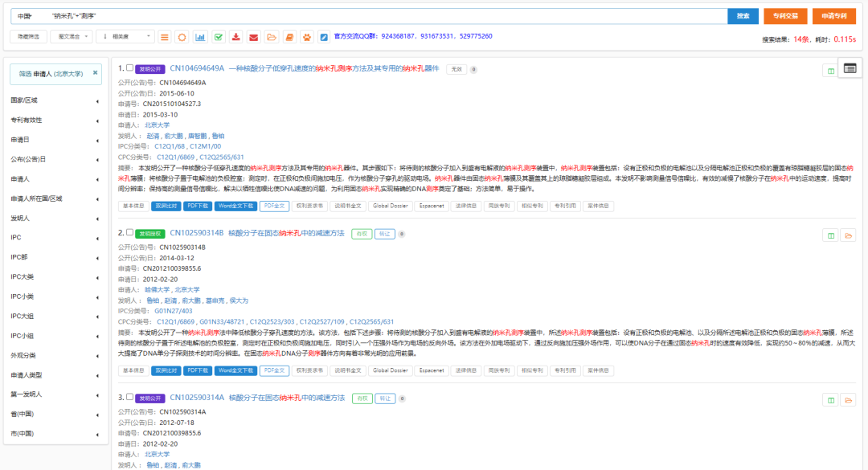The image size is (868, 470).
Task: Click the blue 搜索 search button
Action: tap(743, 16)
